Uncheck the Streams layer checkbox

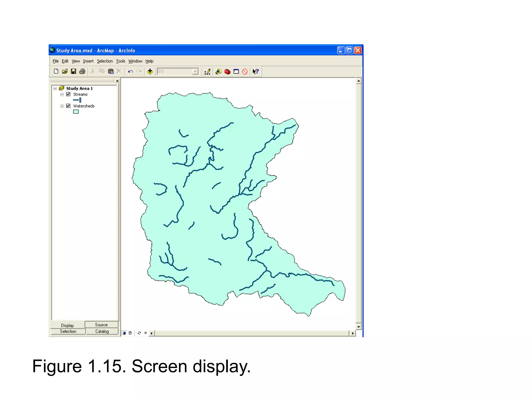68,94
